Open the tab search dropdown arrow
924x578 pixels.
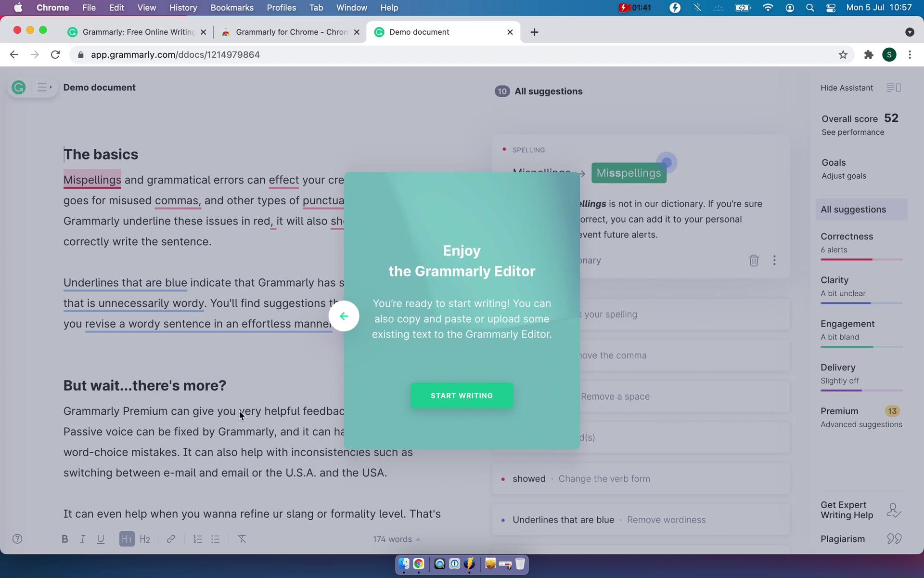point(909,32)
